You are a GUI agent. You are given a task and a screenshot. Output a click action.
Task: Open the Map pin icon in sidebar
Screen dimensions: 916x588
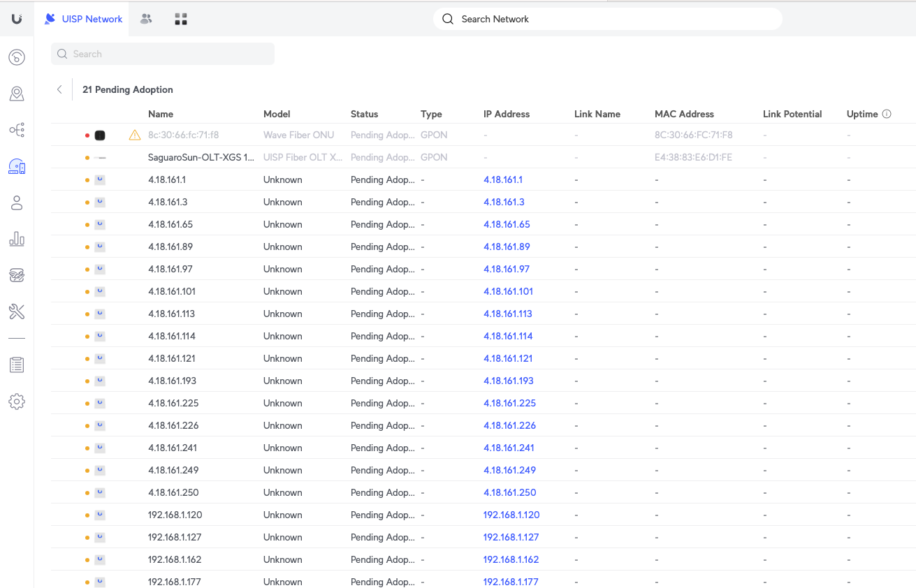[x=17, y=94]
